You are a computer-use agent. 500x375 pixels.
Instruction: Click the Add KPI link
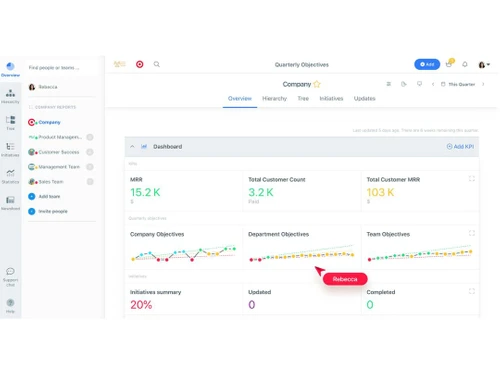coord(460,146)
